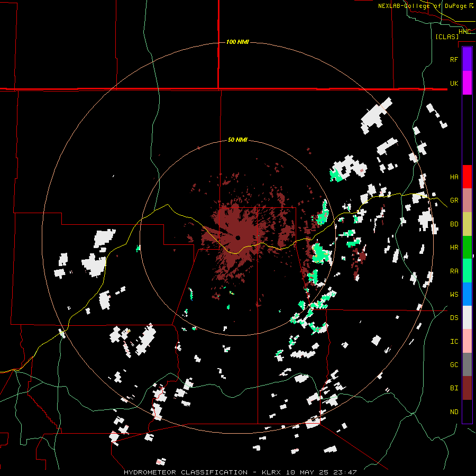The width and height of the screenshot is (476, 476).
Task: Click the purple RF legend color swatch
Action: (x=467, y=59)
